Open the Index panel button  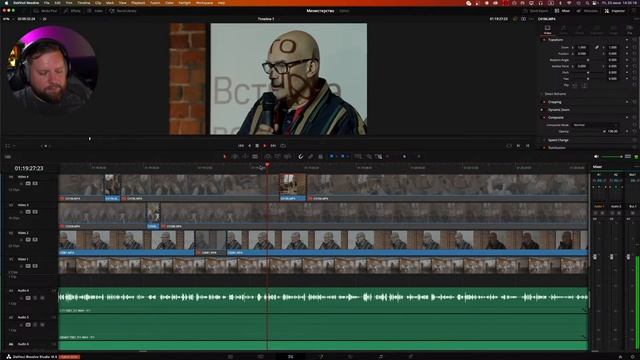(x=95, y=11)
